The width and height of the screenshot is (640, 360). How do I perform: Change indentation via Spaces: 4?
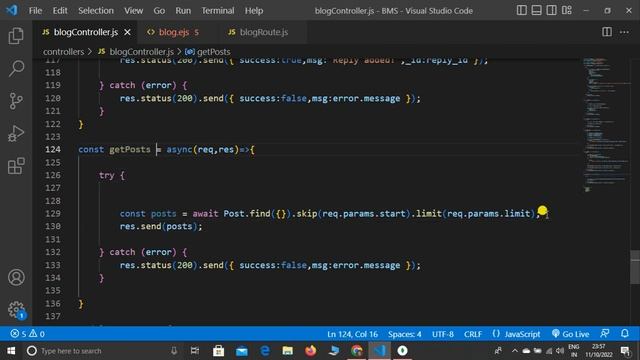click(x=404, y=334)
